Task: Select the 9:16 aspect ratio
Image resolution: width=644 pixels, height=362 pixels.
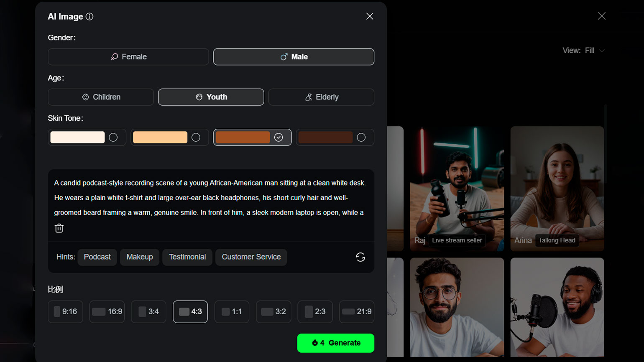Action: click(65, 312)
